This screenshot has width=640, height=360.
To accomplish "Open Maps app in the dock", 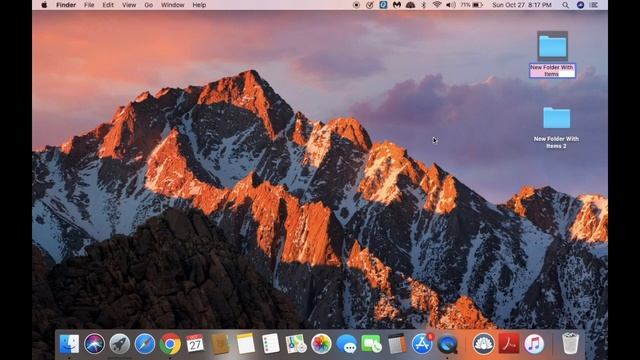I will (296, 344).
